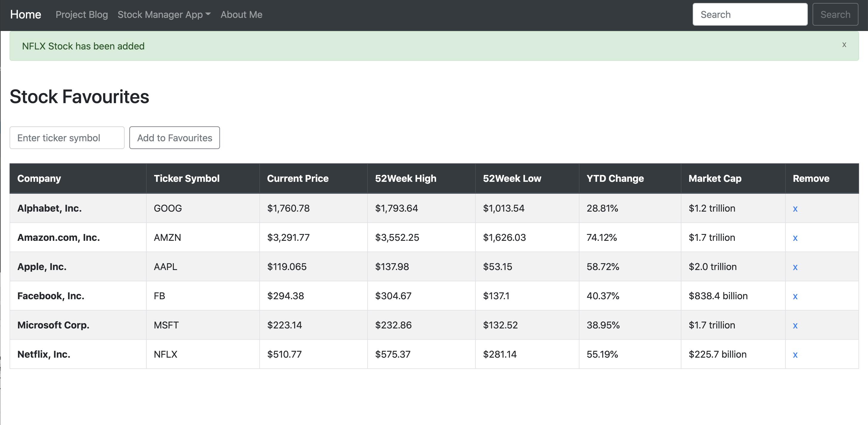The image size is (868, 425).
Task: Open the Stock Manager App menu chevron
Action: click(x=207, y=15)
